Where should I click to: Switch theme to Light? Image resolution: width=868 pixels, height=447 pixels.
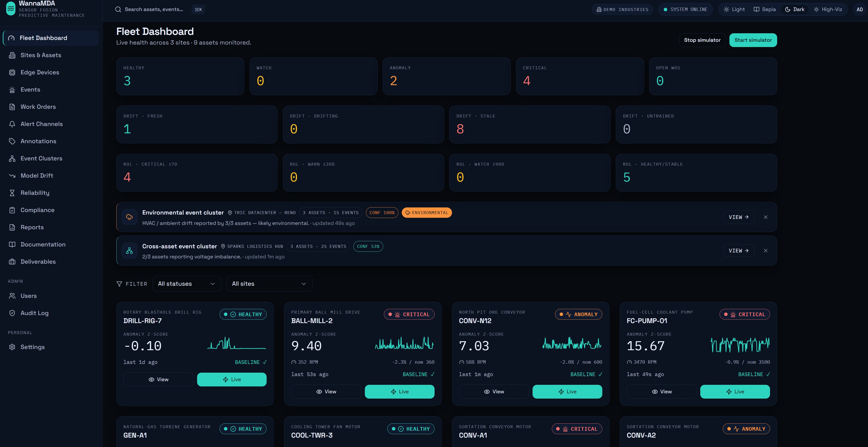734,9
